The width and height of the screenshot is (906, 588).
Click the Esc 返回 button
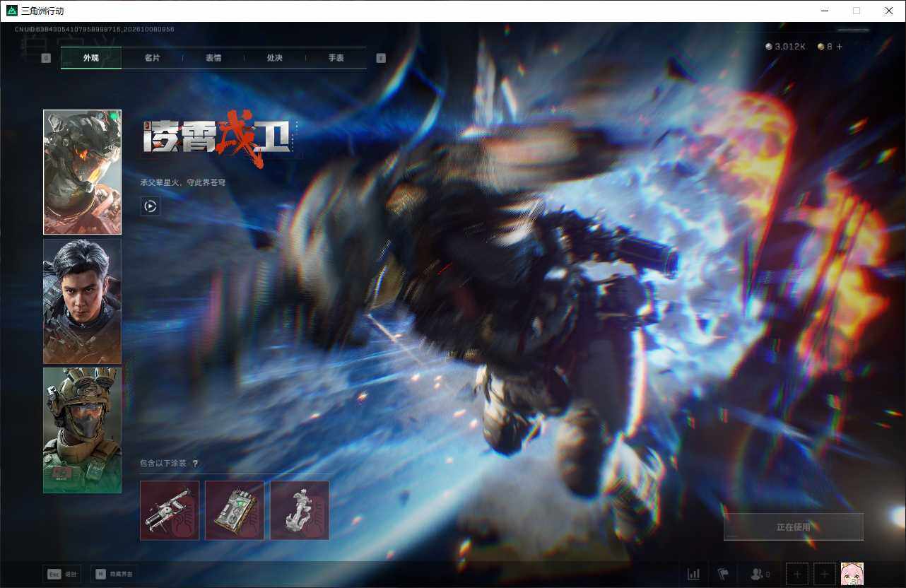(61, 574)
